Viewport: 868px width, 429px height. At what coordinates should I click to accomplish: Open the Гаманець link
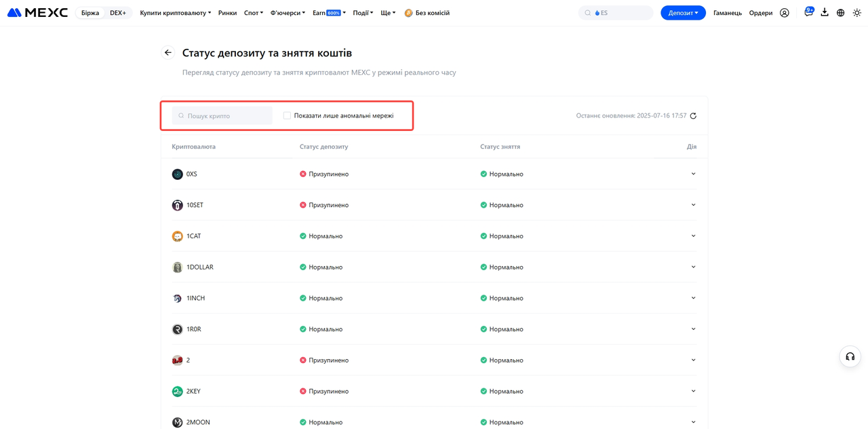pos(728,13)
